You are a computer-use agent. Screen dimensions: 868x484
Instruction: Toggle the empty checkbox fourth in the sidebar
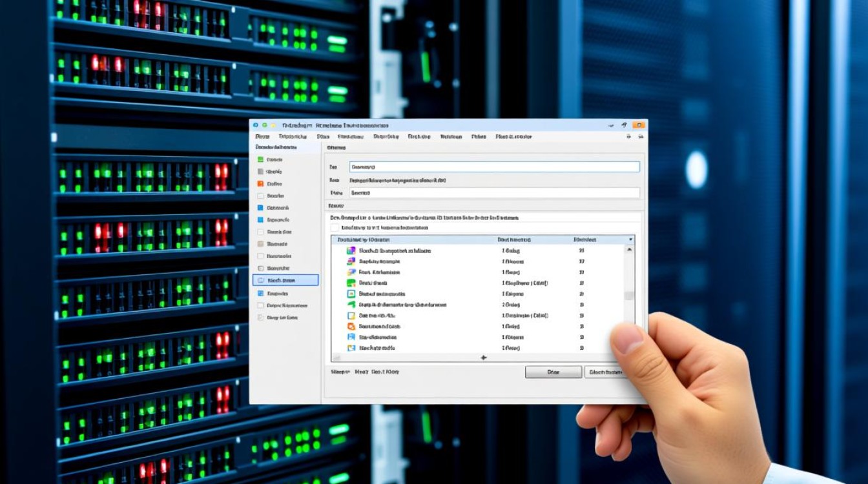point(260,196)
